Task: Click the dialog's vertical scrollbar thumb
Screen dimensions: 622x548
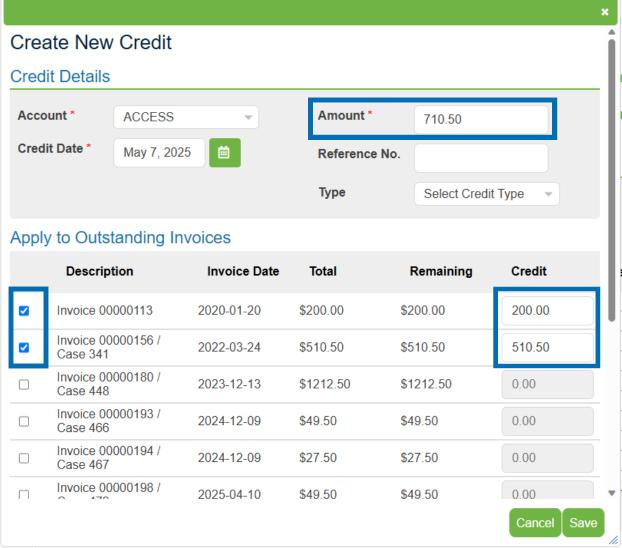Action: tap(612, 180)
